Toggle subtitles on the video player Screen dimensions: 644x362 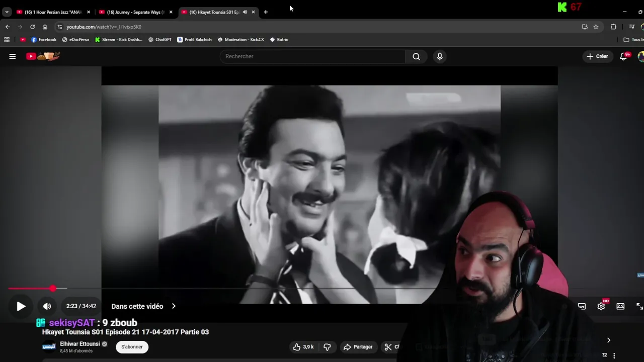(x=582, y=306)
